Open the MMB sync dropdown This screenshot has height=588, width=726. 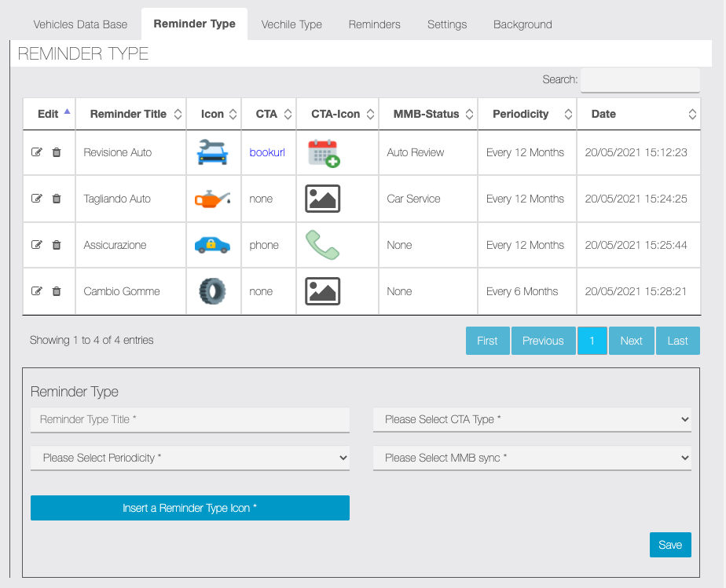[532, 458]
